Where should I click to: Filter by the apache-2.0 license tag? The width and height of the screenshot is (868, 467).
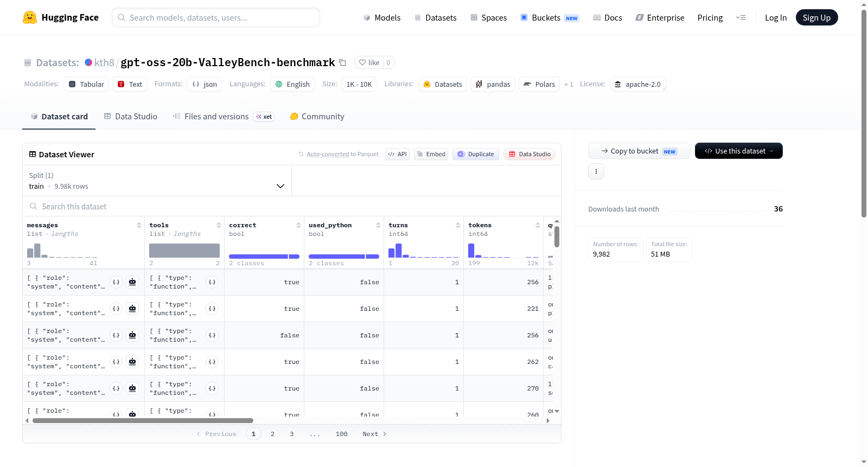[638, 84]
